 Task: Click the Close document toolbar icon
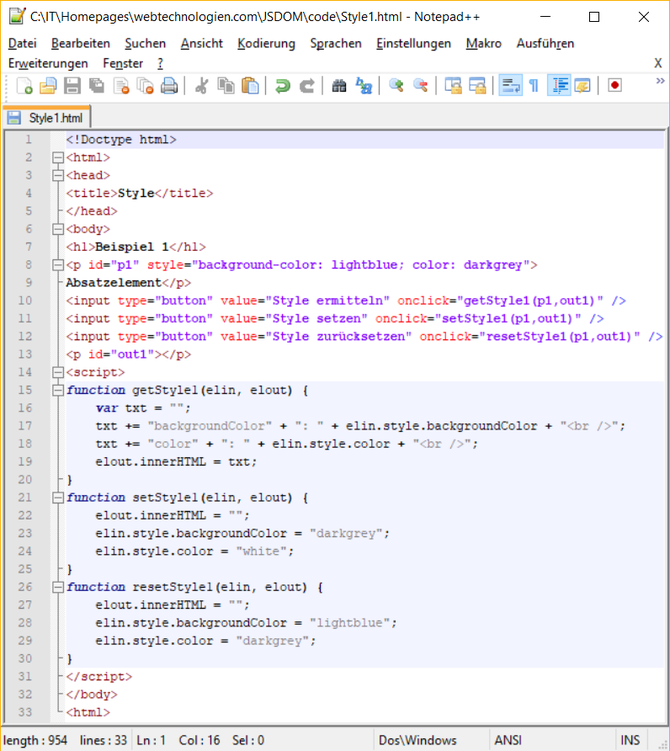[x=121, y=86]
